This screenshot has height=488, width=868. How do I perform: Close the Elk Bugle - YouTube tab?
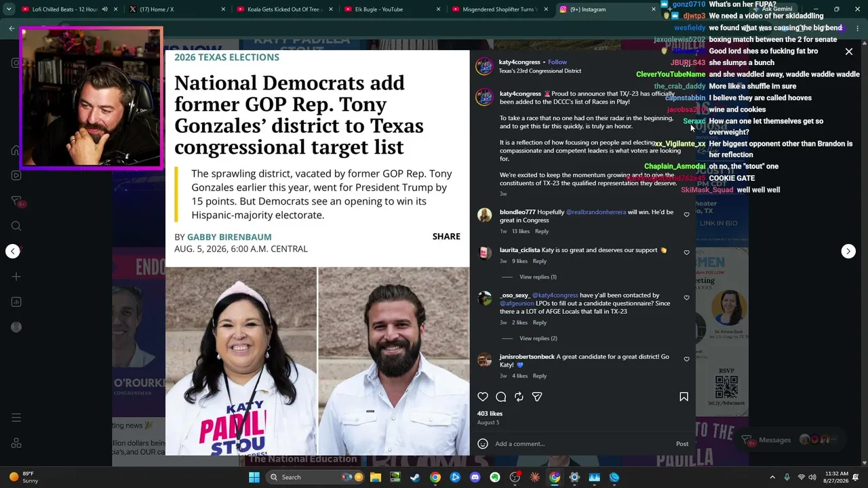pos(439,9)
